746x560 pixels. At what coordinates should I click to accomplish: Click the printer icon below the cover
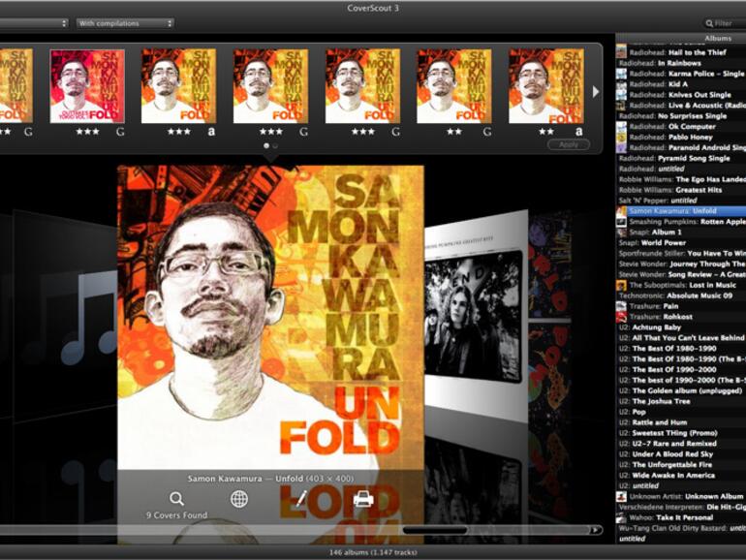[x=363, y=499]
